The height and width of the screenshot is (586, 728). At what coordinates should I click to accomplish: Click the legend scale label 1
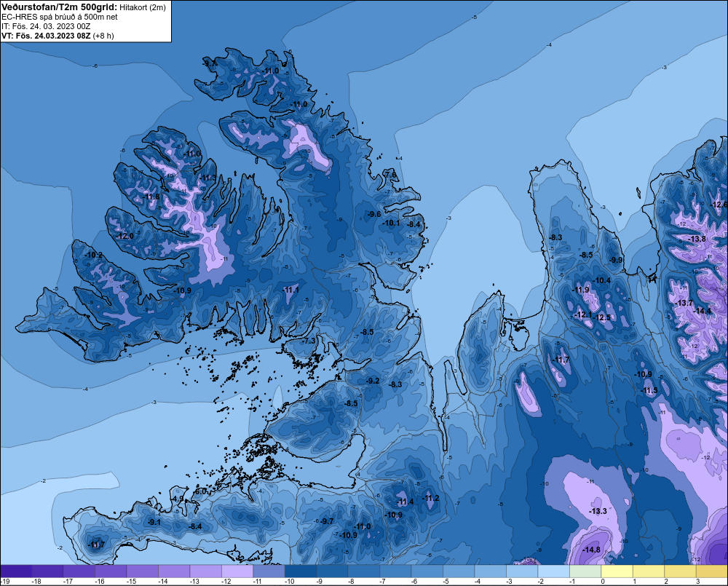click(x=634, y=582)
